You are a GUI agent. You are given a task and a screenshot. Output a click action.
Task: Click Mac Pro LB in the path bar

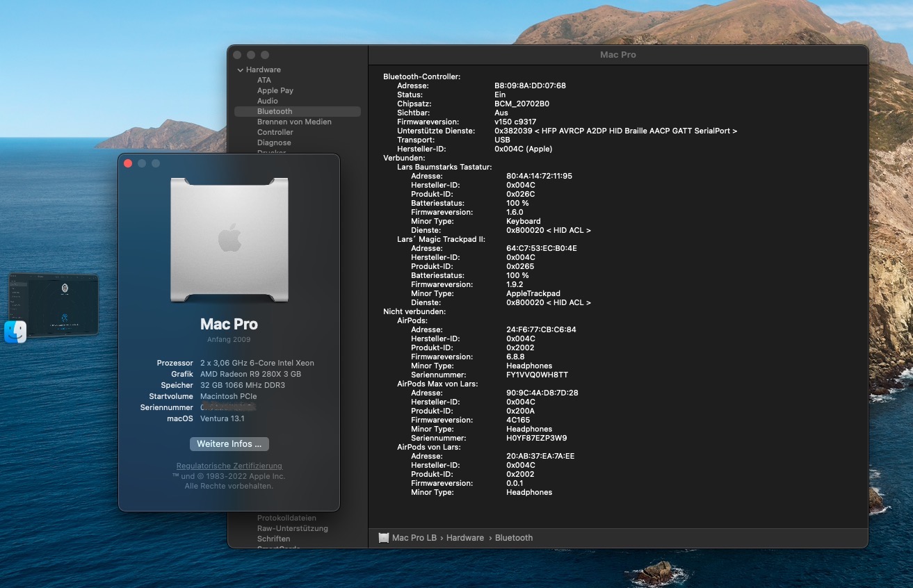point(414,538)
